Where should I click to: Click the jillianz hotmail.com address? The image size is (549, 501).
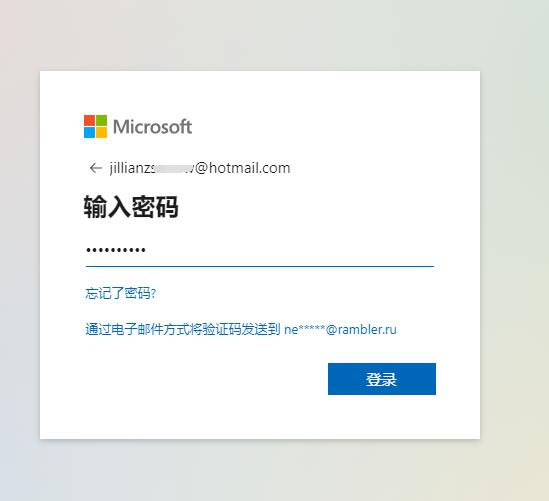(x=200, y=168)
